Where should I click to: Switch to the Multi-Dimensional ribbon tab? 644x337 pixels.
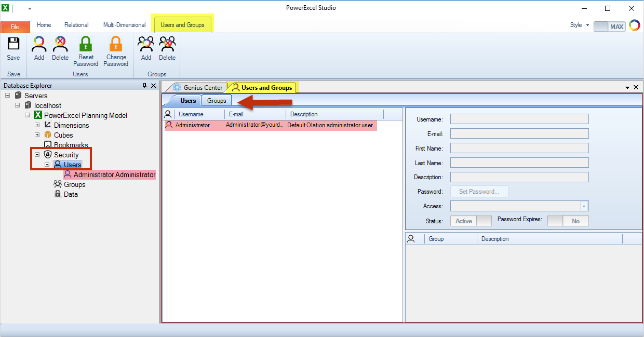[125, 25]
